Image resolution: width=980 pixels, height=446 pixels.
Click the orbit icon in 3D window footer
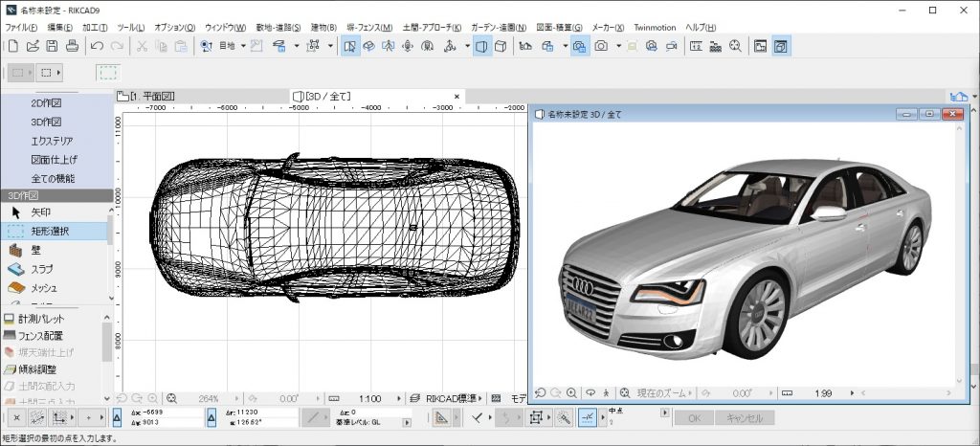click(590, 393)
